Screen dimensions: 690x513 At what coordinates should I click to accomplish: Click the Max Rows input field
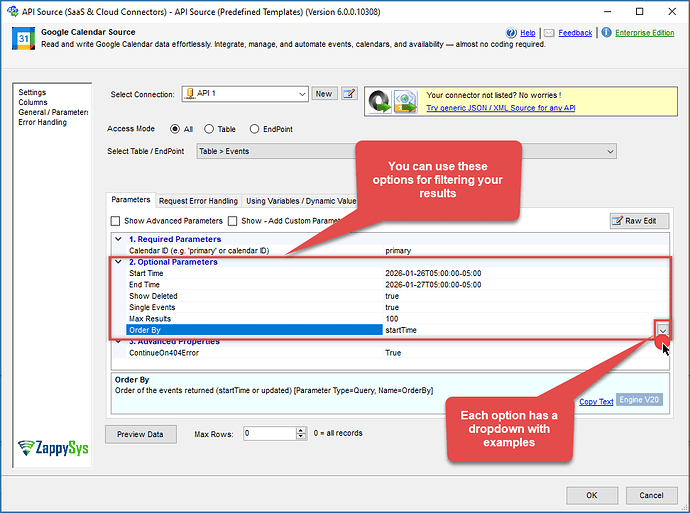click(x=268, y=434)
